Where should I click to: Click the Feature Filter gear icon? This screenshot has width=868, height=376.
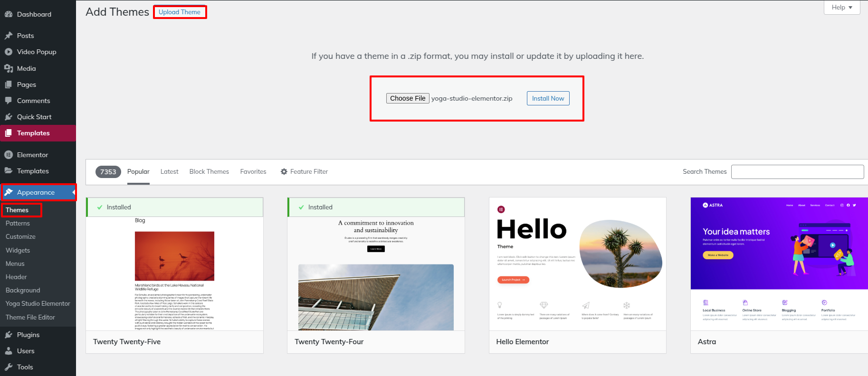tap(284, 171)
